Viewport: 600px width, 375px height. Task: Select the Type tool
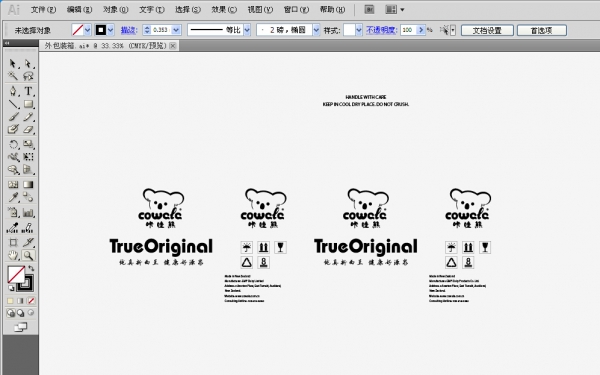pyautogui.click(x=28, y=91)
